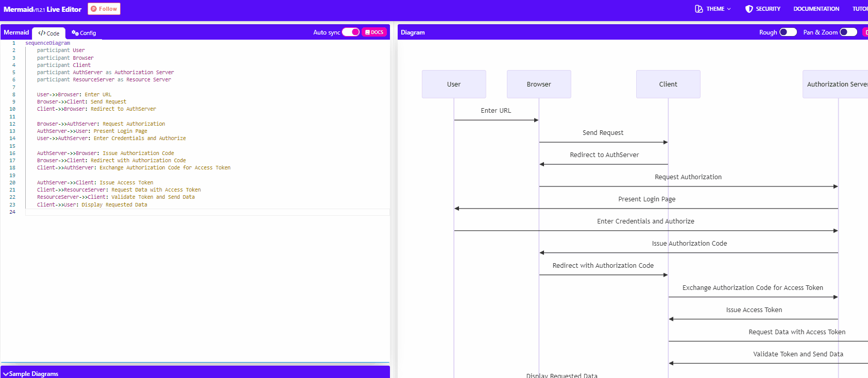Toggle the Rough diagram switch
Image resolution: width=868 pixels, height=378 pixels.
coord(788,32)
